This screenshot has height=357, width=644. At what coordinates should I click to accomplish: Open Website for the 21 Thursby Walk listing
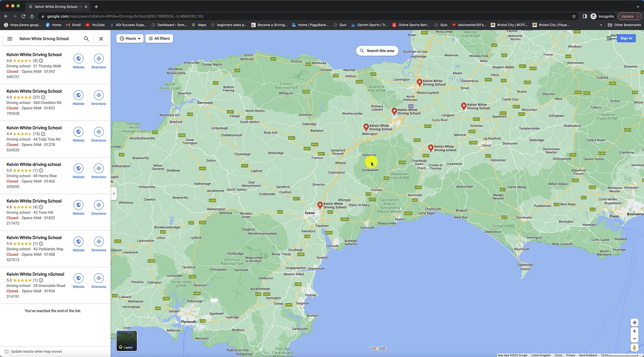click(x=78, y=61)
